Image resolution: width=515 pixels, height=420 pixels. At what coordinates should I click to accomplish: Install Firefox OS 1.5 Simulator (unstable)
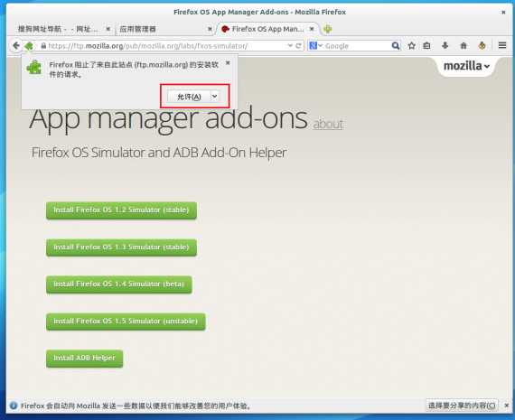point(126,322)
